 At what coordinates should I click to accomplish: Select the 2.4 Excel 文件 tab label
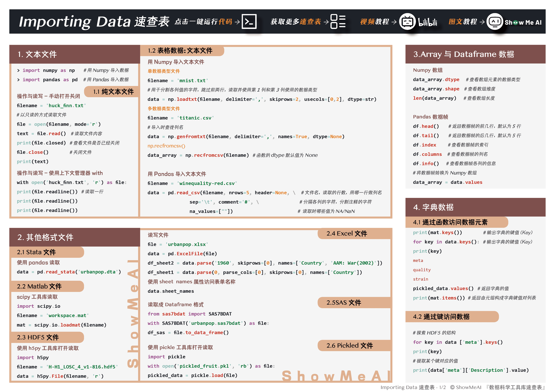click(347, 233)
